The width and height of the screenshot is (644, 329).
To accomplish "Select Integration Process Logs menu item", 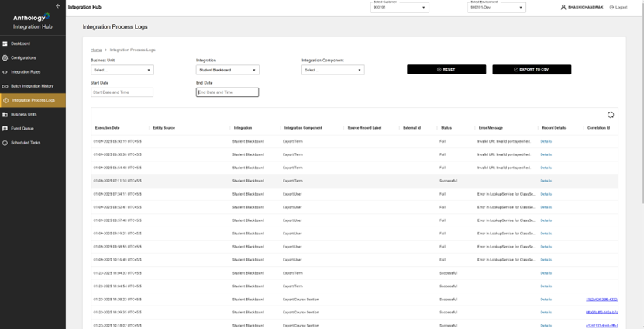I will coord(33,100).
